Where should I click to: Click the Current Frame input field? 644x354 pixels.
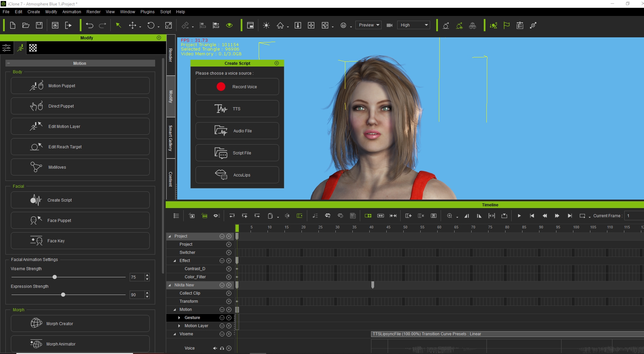click(634, 216)
